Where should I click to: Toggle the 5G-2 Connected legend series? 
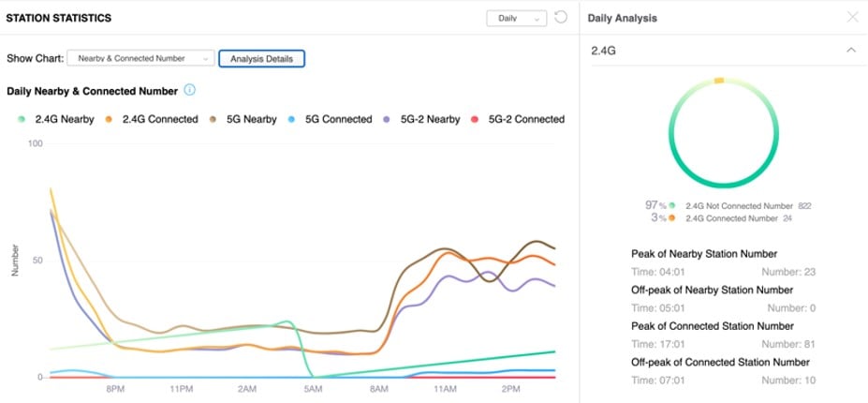[517, 119]
